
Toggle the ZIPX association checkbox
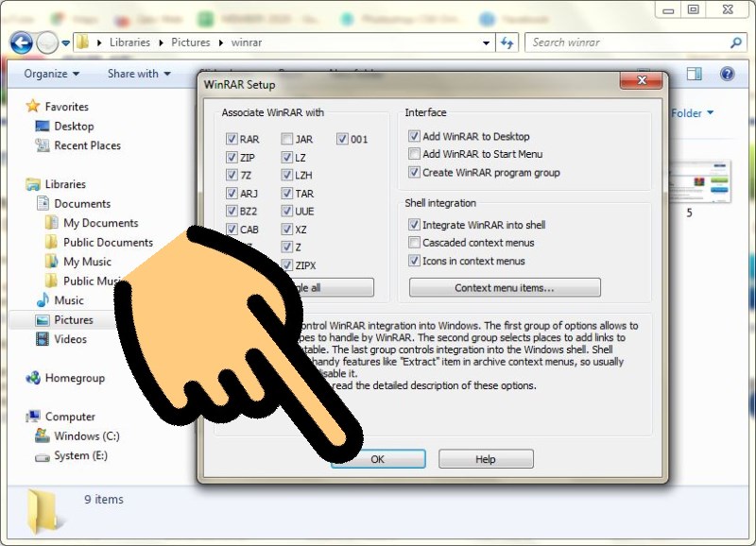287,265
